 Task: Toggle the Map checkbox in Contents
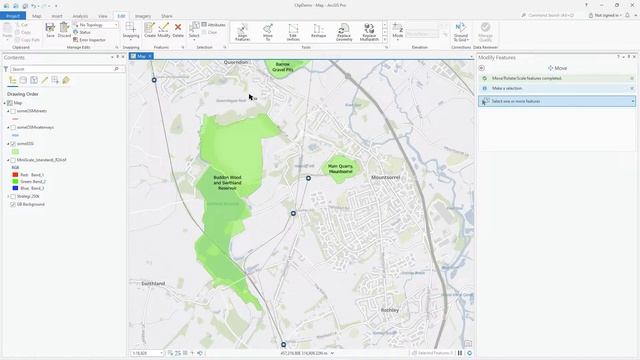(x=10, y=103)
